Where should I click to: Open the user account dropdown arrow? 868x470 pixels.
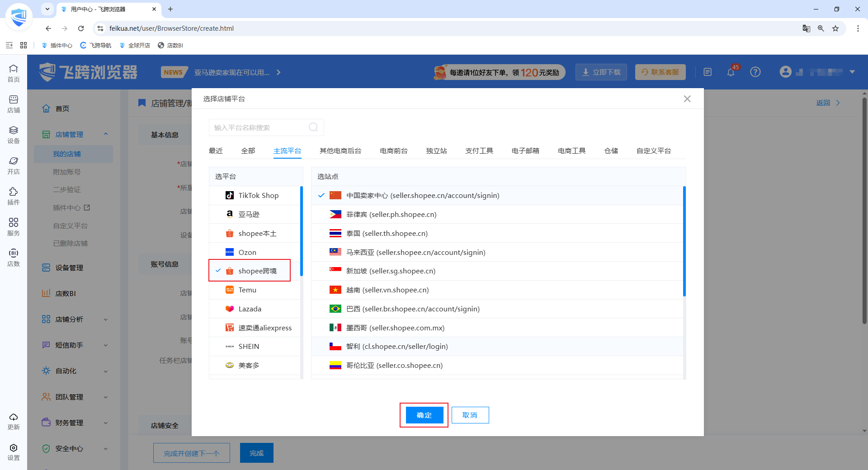[x=852, y=72]
